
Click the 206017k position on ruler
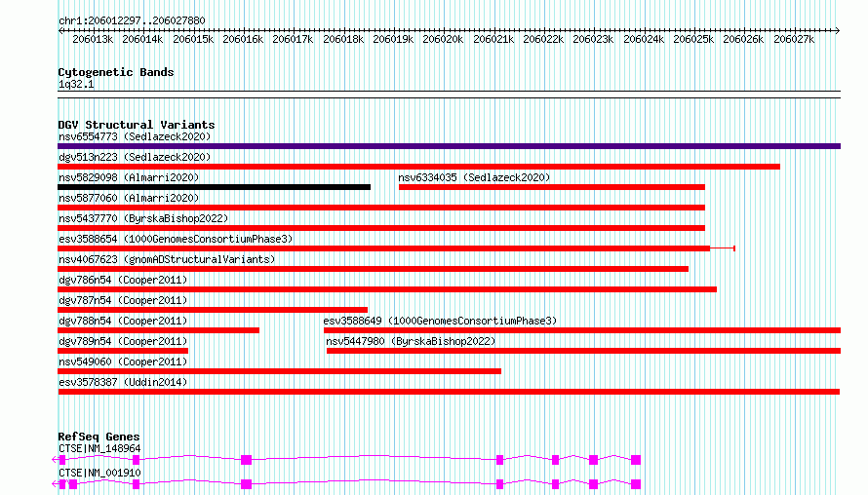pos(293,39)
